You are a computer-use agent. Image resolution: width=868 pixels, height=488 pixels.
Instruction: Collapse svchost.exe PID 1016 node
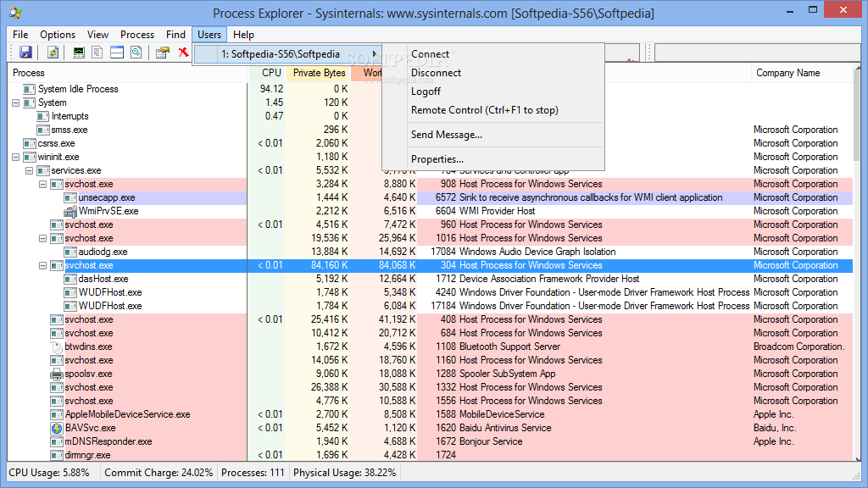coord(42,238)
